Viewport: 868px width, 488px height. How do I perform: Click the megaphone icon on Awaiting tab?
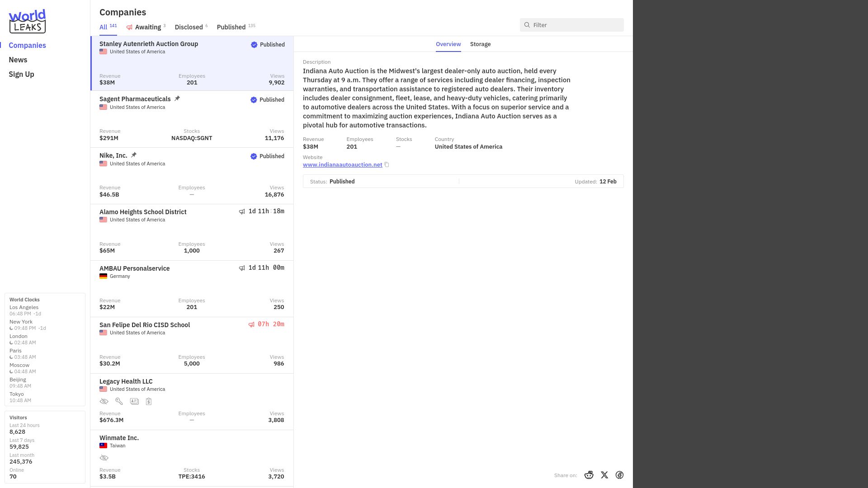tap(129, 28)
